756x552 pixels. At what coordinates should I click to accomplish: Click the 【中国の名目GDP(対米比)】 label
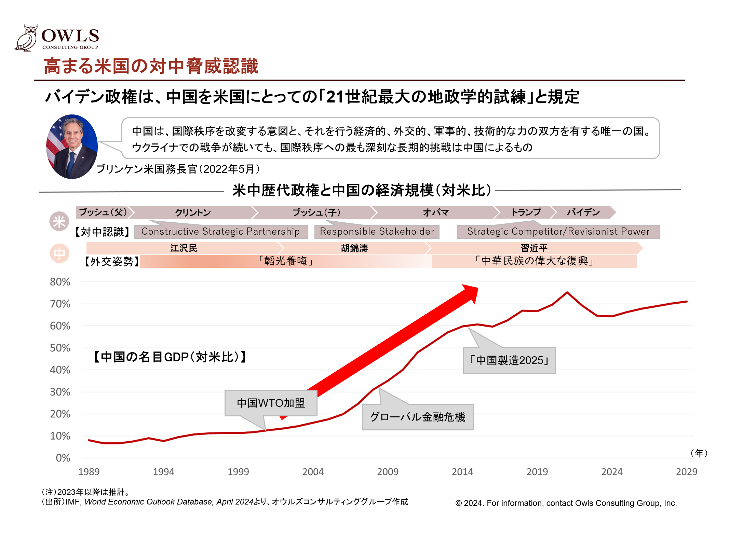pos(170,357)
